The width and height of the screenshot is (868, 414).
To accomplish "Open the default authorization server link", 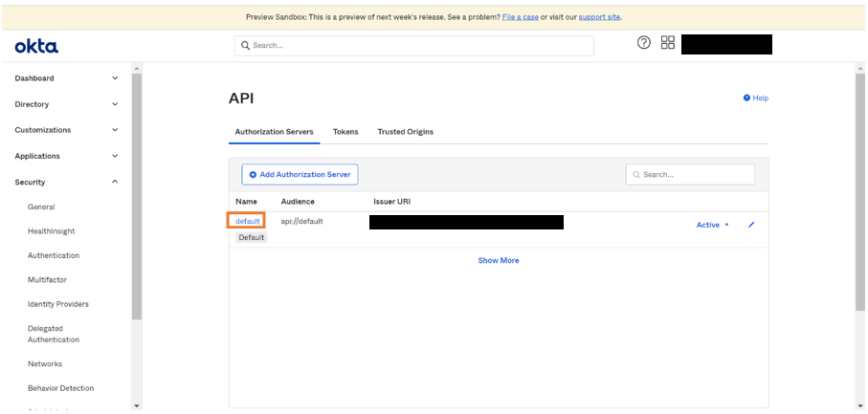I will tap(248, 221).
